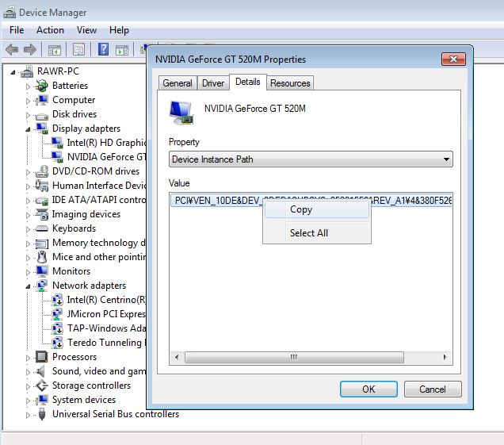
Task: Choose Copy from the context menu
Action: 317,209
